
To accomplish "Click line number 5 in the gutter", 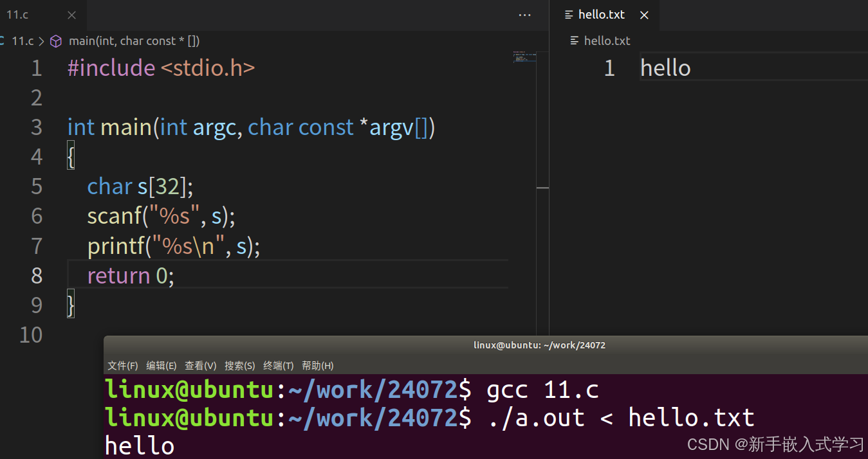I will pyautogui.click(x=37, y=186).
